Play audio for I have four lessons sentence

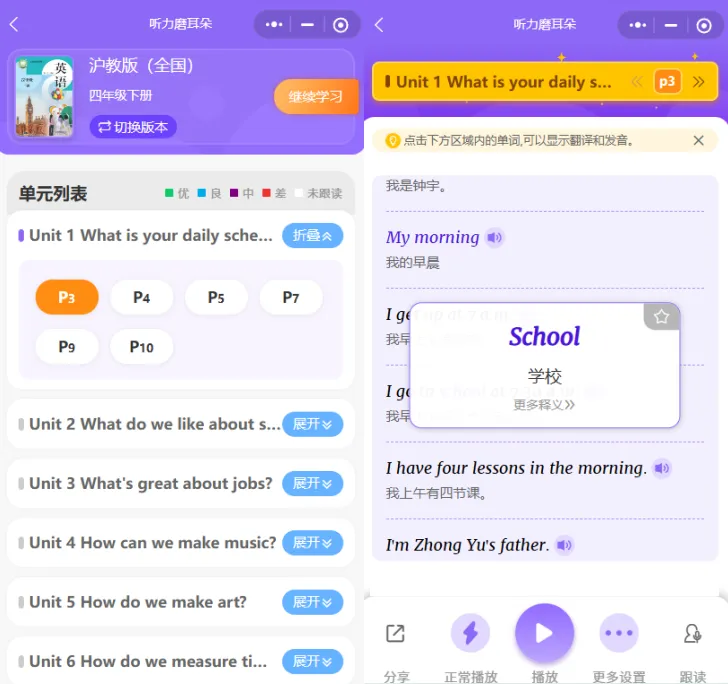point(662,468)
